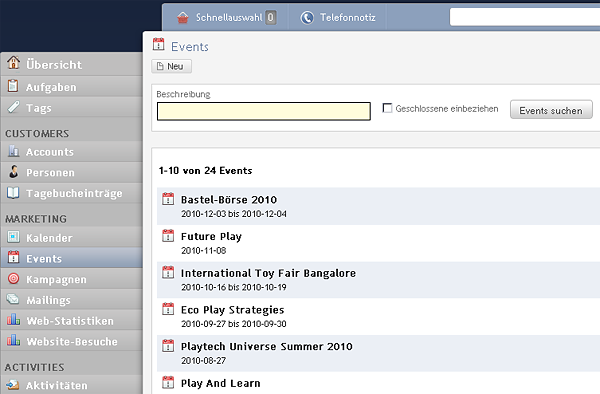Focus the top search box
Viewport: 600px width, 394px height.
525,17
